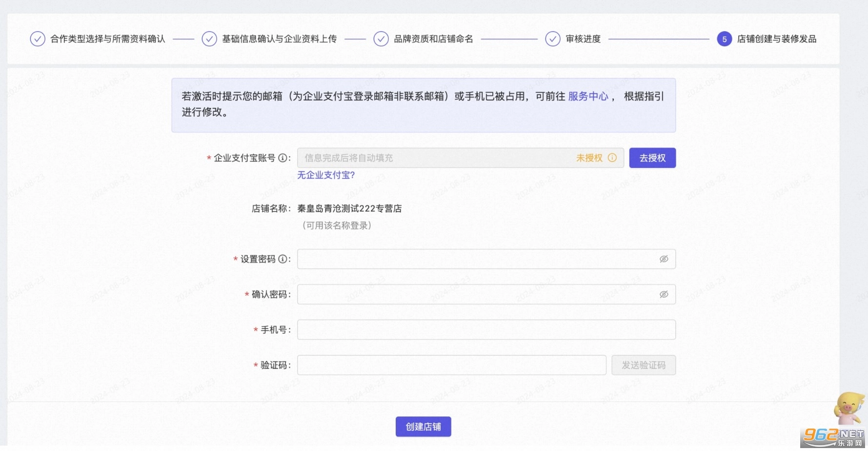Toggle visibility in 确认密码 field
This screenshot has height=451, width=868.
[x=664, y=294]
